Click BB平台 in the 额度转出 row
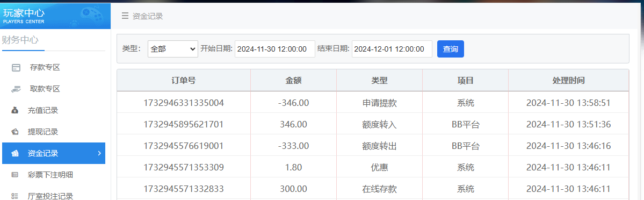The image size is (644, 200). point(465,146)
